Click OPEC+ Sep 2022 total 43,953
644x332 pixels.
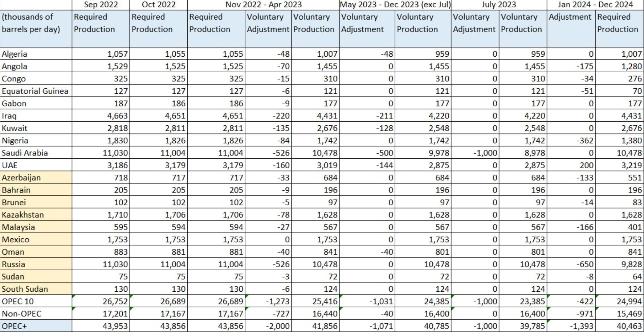coord(101,326)
